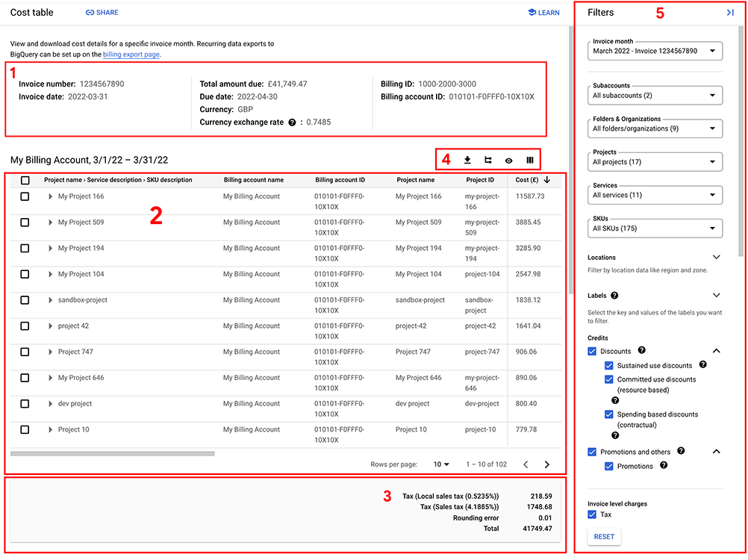Viewport: 748px width, 560px height.
Task: Expand the Labels filter section
Action: point(716,295)
